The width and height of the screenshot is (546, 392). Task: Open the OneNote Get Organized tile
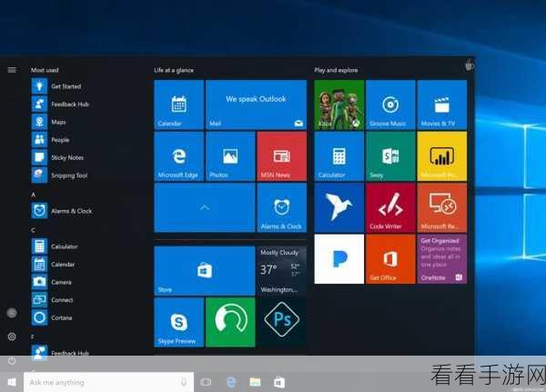[442, 259]
